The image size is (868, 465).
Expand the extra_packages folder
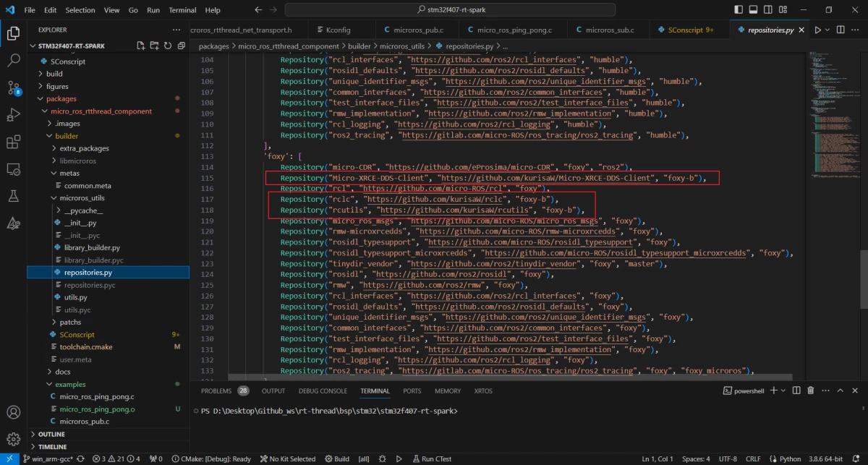tap(84, 148)
